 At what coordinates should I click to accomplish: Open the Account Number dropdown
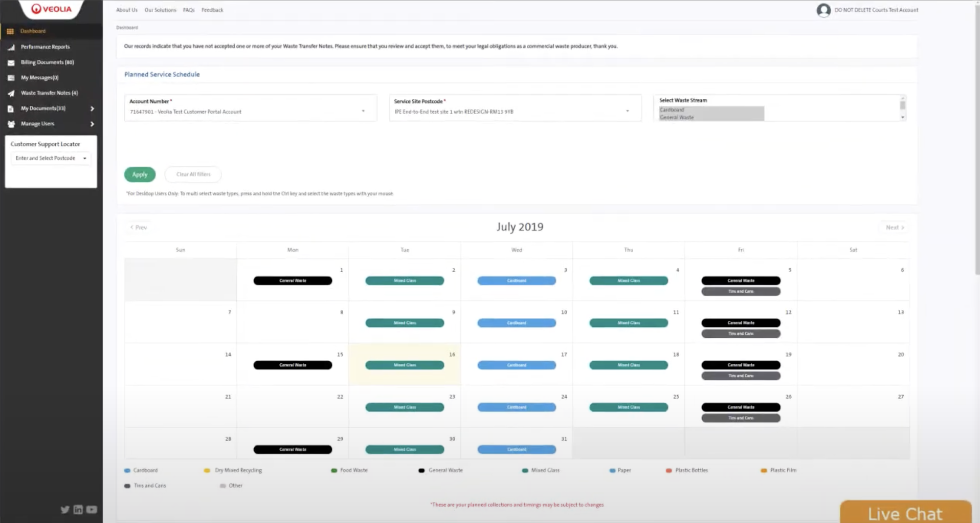point(250,112)
